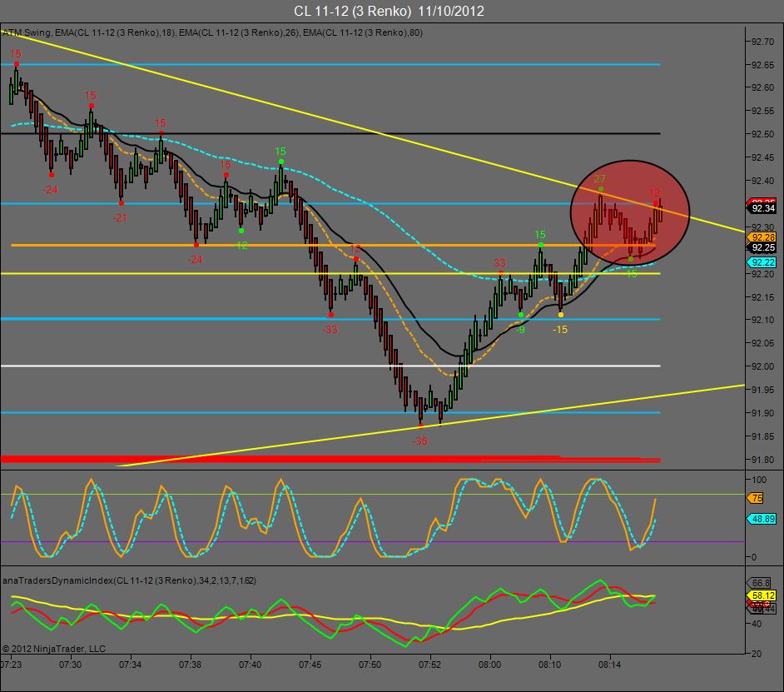This screenshot has height=692, width=784.
Task: Select the thick red band near 91.80
Action: coord(330,459)
